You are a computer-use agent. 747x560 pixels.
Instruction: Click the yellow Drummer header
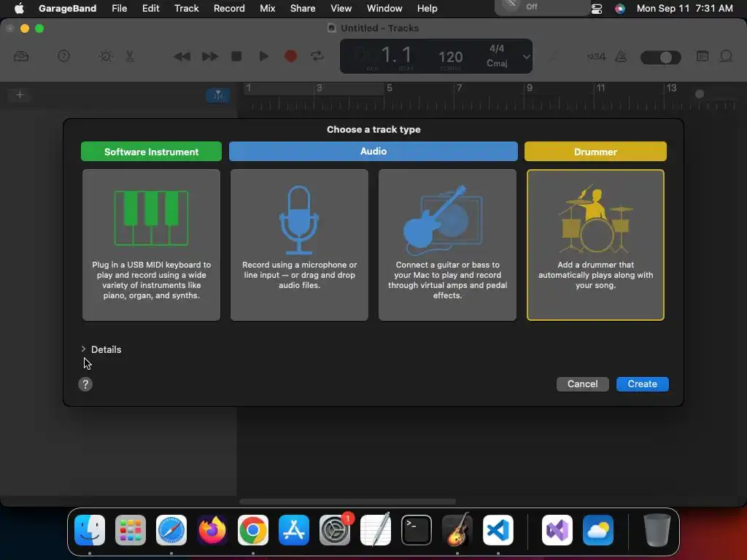[595, 152]
